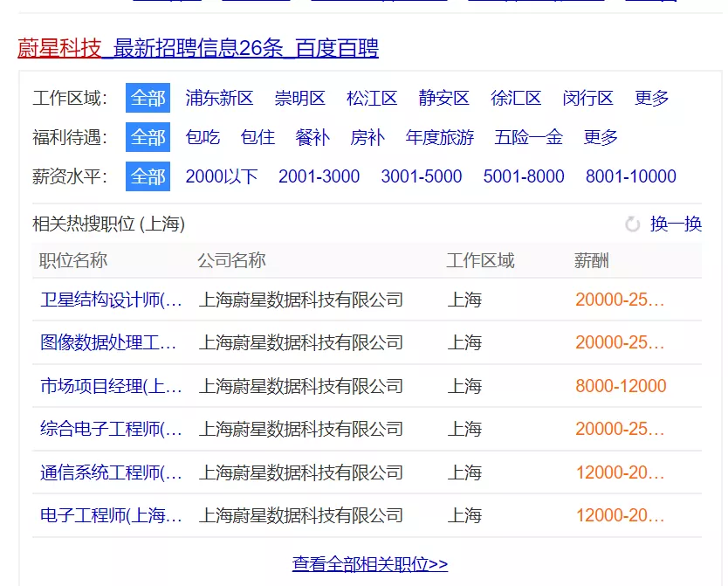Image resolution: width=728 pixels, height=586 pixels.
Task: Select 徐汇区 in work area filters
Action: 516,98
